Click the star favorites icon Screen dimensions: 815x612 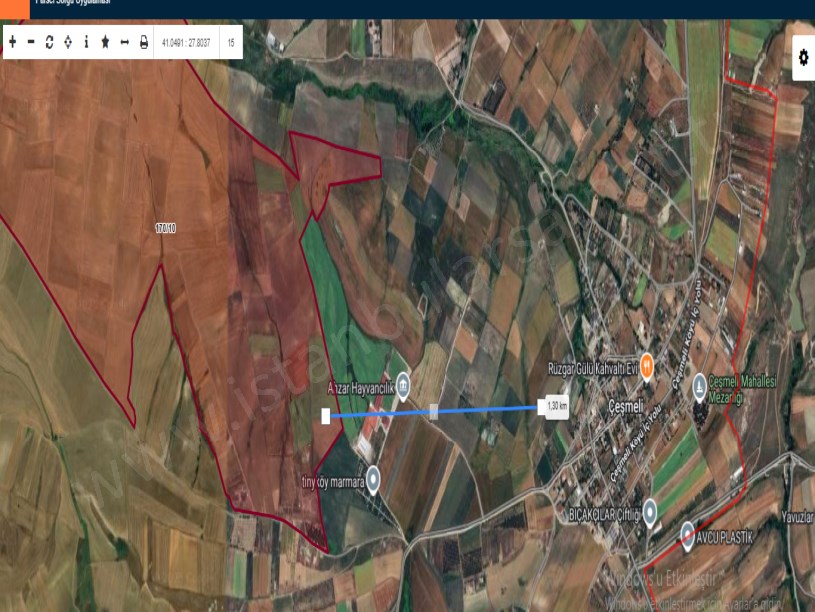105,42
